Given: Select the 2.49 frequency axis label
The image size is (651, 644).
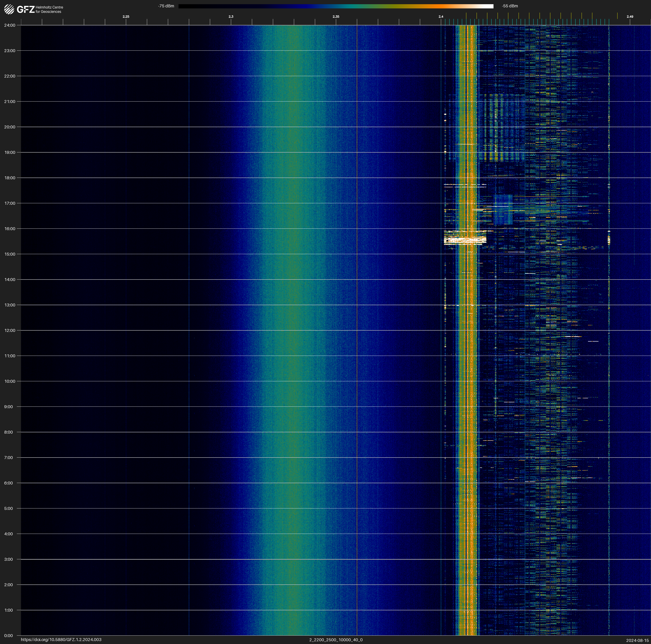Looking at the screenshot, I should pyautogui.click(x=629, y=17).
